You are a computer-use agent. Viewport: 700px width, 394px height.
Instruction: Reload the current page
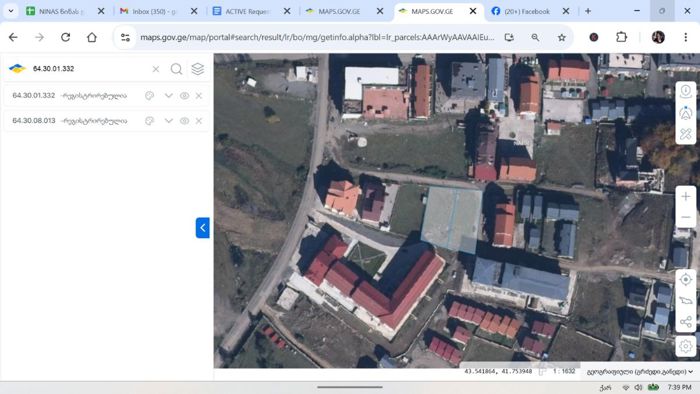point(66,37)
